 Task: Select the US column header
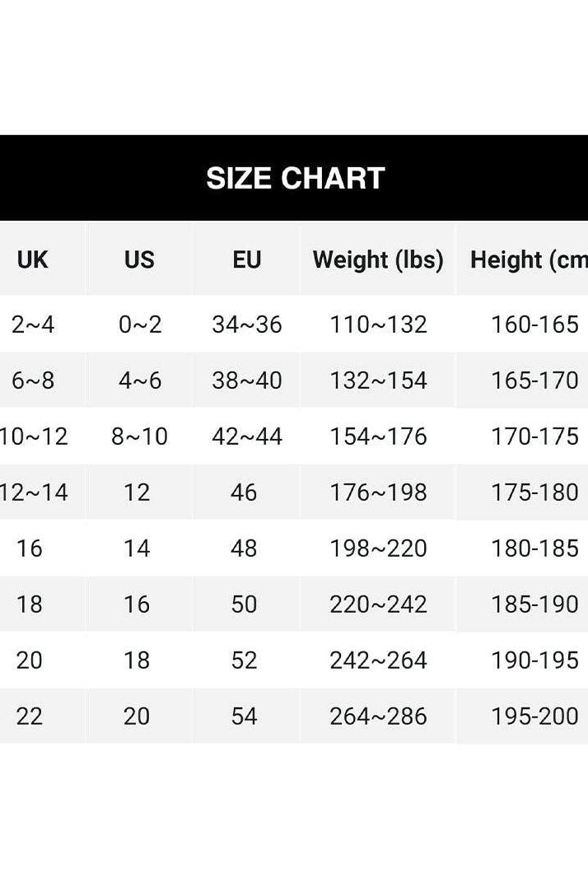tap(139, 260)
